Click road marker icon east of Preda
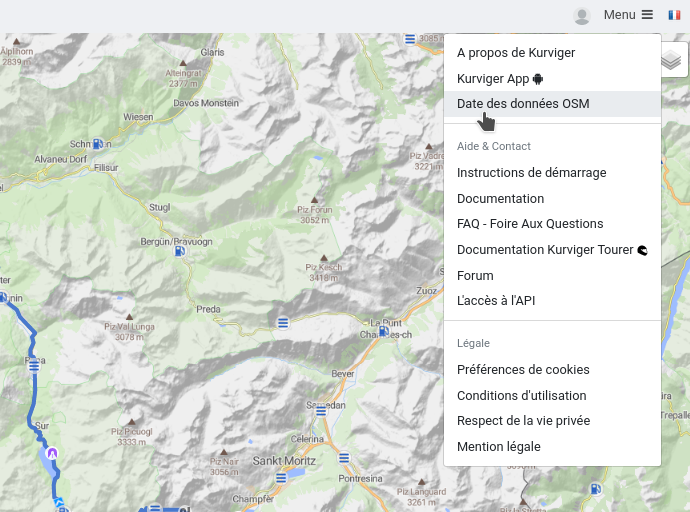This screenshot has height=512, width=690. pyautogui.click(x=283, y=323)
